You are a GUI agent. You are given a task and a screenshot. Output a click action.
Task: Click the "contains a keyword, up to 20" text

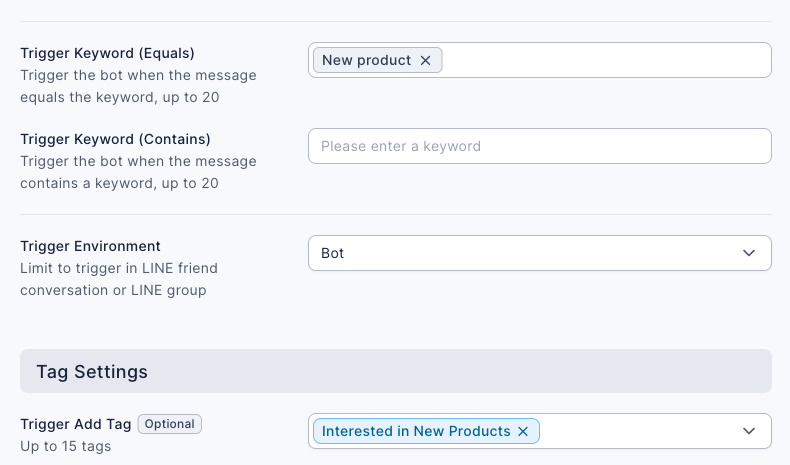[x=119, y=183]
